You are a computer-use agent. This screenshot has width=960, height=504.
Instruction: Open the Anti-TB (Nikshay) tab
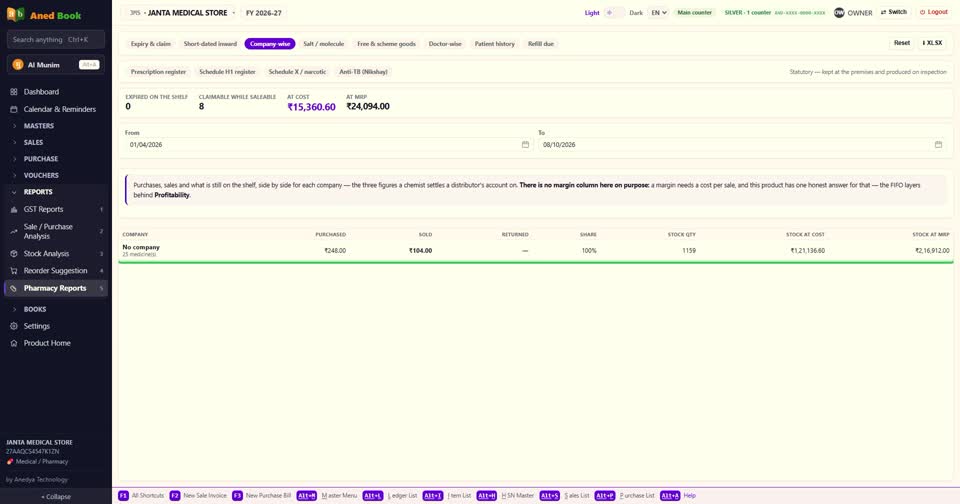point(363,72)
